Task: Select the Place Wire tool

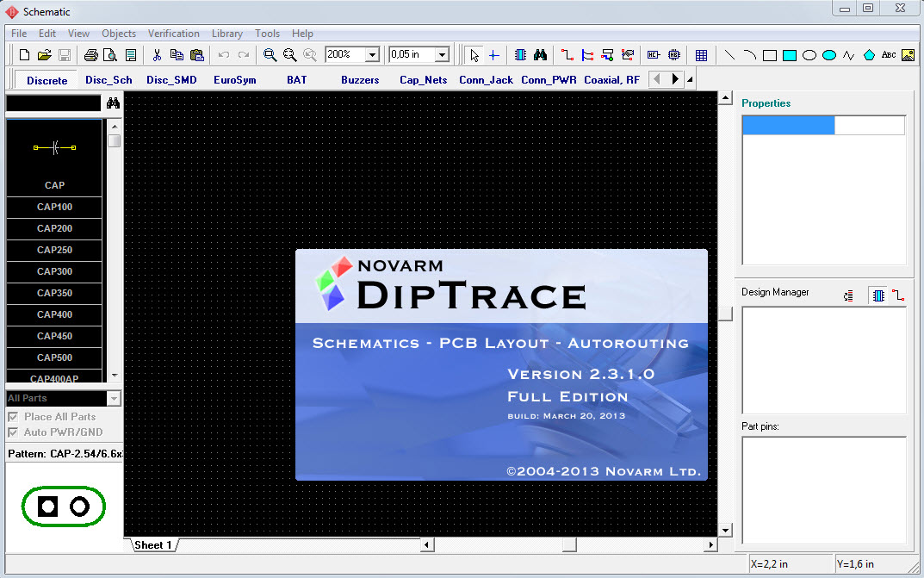Action: 567,55
